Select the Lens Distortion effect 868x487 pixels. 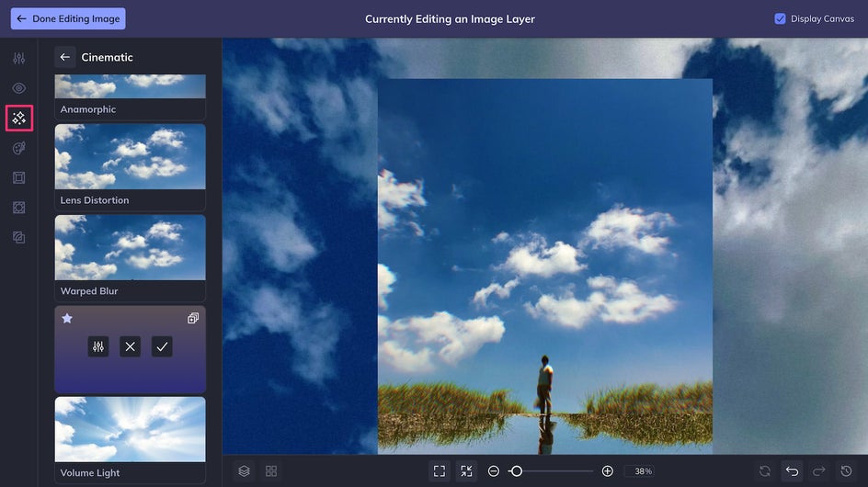(x=130, y=167)
